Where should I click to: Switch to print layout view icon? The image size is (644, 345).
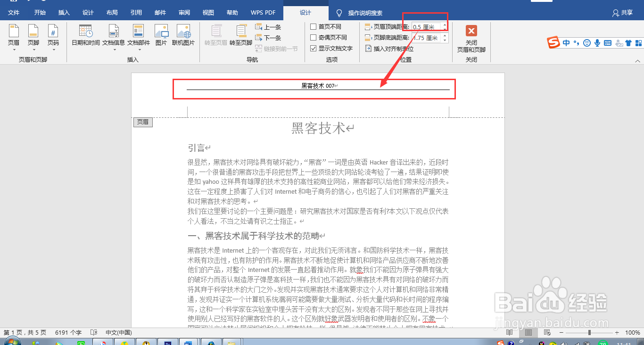(528, 332)
